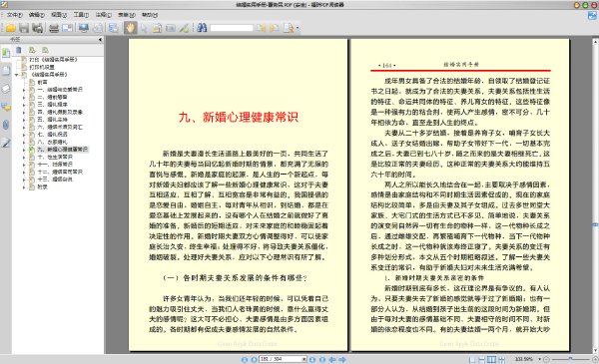Viewport: 599px width, 364px height.
Task: Expand the 一、 chapter bookmark arrow
Action: tap(24, 90)
